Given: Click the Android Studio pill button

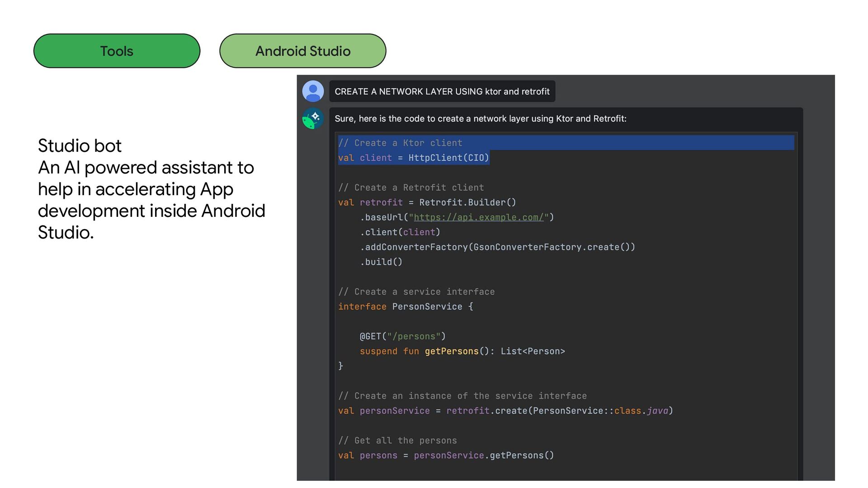Looking at the screenshot, I should tap(302, 51).
